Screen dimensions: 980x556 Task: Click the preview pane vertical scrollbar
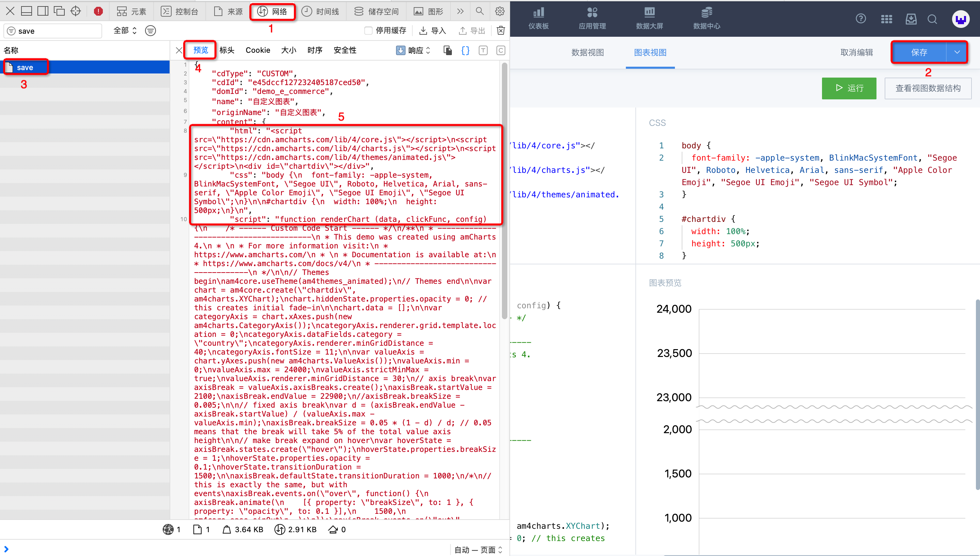pyautogui.click(x=504, y=191)
